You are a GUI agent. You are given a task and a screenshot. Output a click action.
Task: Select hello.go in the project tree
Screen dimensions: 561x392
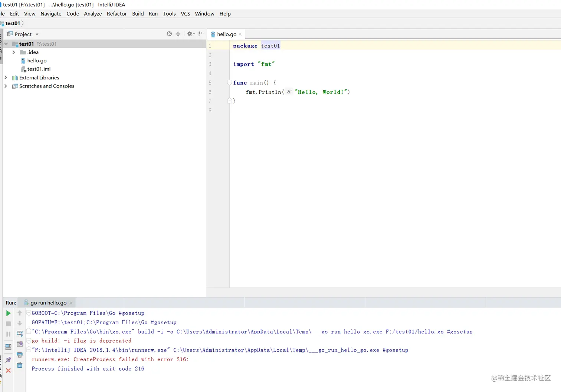click(x=37, y=60)
